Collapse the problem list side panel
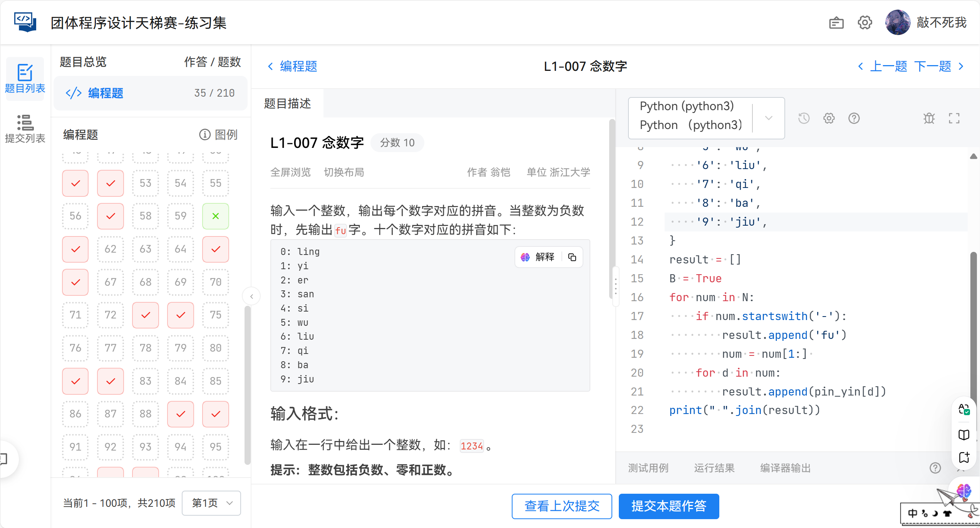Viewport: 980px width, 528px height. pyautogui.click(x=251, y=296)
